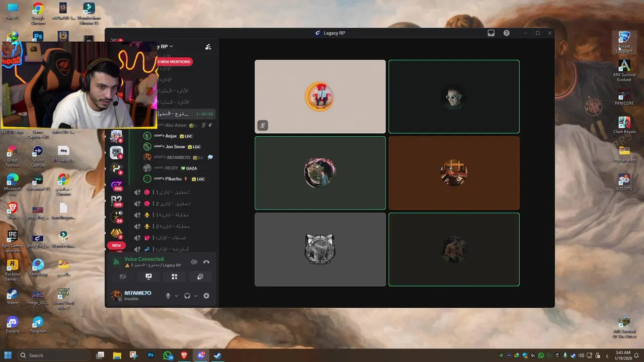Open Grand Theft Auto V desktop shortcut

coord(63,299)
